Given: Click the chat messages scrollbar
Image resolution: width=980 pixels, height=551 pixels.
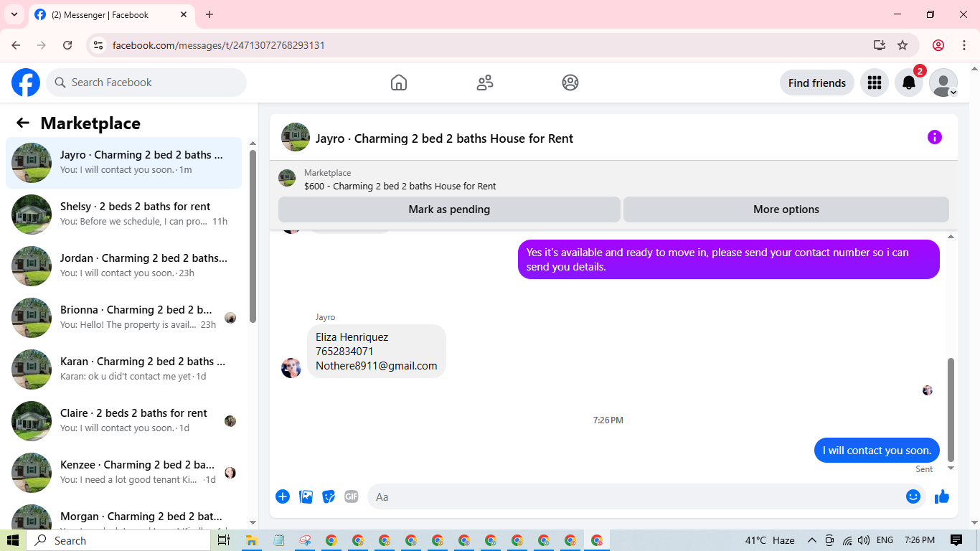Looking at the screenshot, I should pyautogui.click(x=951, y=409).
